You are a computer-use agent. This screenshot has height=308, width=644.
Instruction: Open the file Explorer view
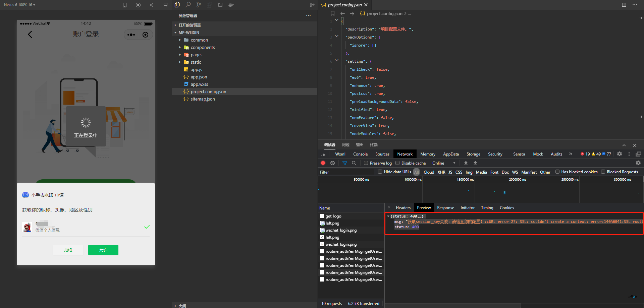[177, 5]
